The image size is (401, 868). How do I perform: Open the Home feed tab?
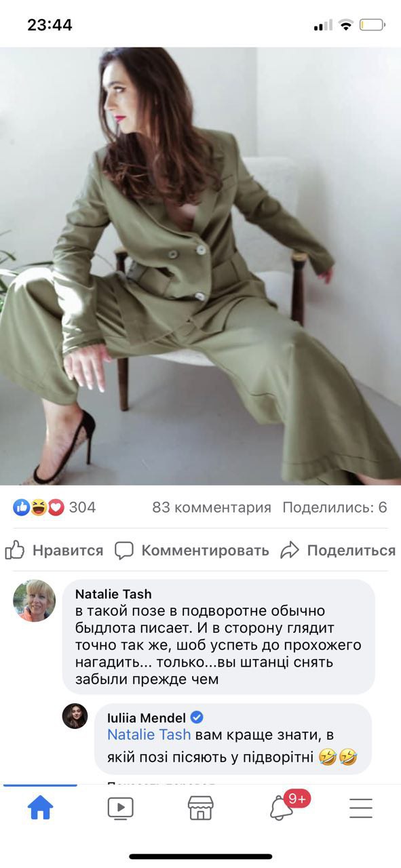40,808
